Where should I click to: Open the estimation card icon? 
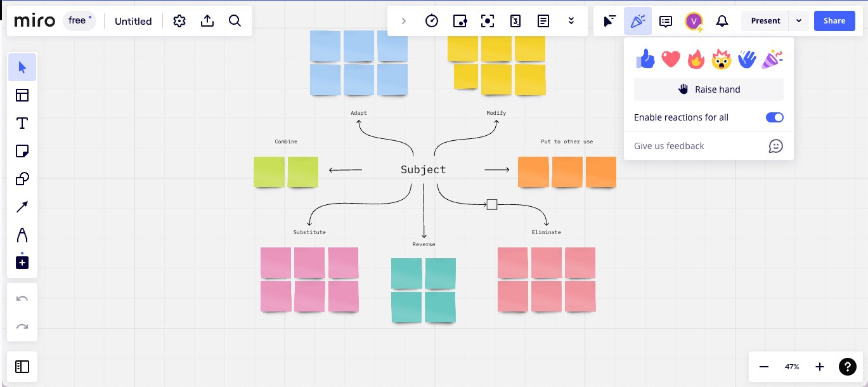tap(515, 21)
